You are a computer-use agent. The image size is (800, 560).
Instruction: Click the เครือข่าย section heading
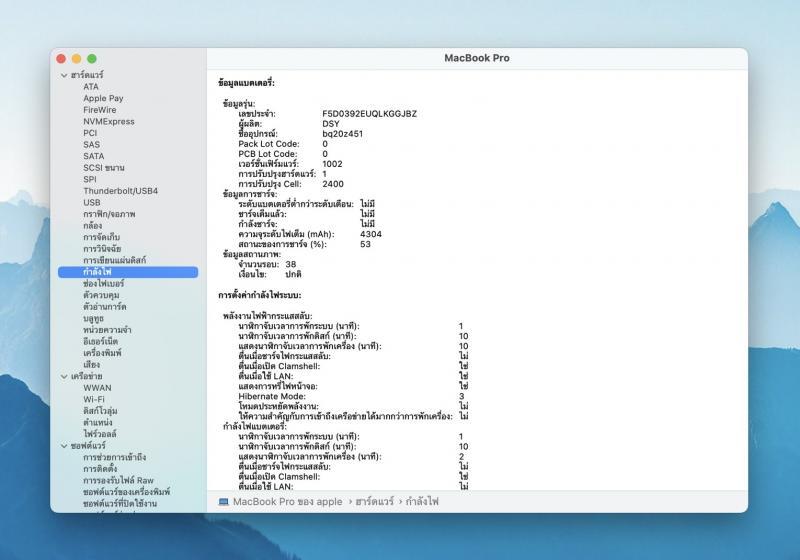(x=87, y=376)
